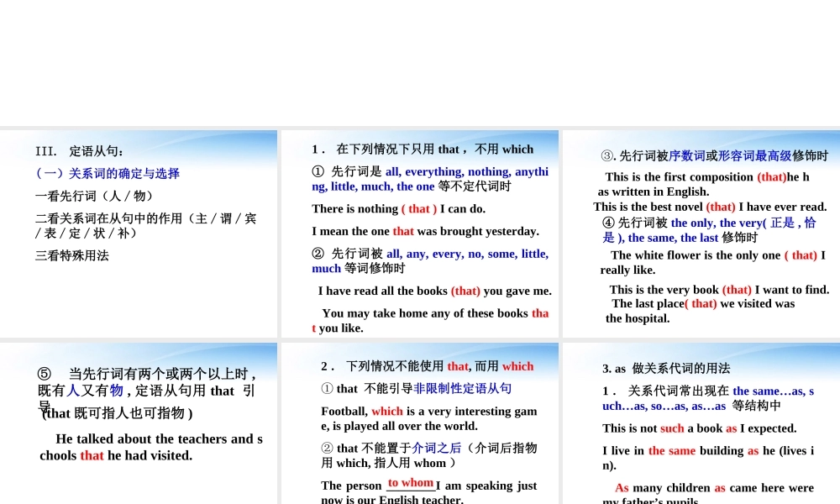Open the slide starting '③. 先行词被序数词'
This screenshot has width=840, height=504.
[x=701, y=234]
